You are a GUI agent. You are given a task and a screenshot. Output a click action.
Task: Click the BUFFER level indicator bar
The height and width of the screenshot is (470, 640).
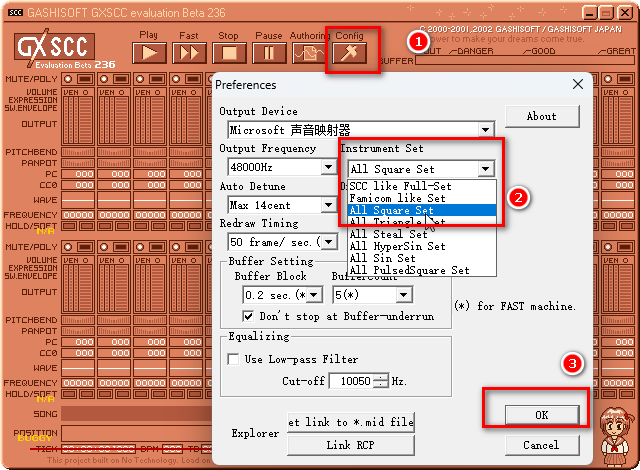[525, 61]
